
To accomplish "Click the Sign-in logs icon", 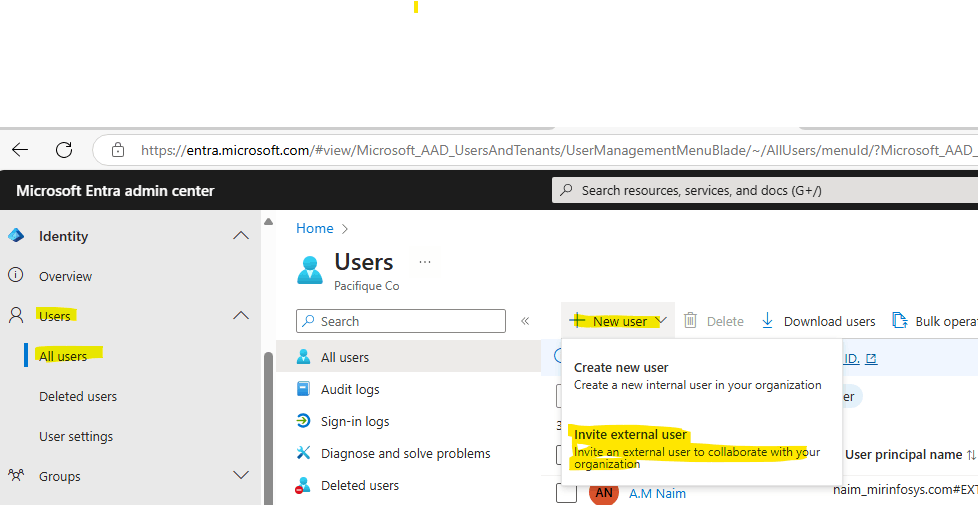I will tap(303, 421).
